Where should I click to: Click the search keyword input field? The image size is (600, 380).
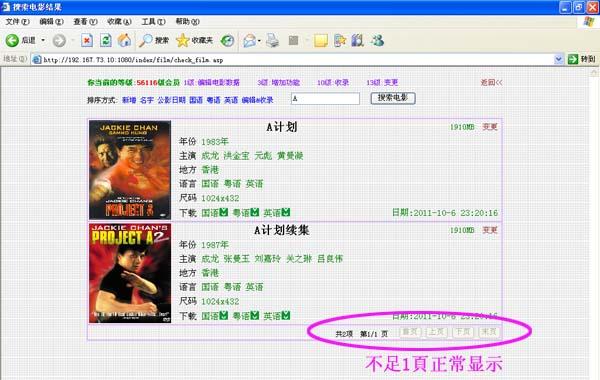(325, 98)
